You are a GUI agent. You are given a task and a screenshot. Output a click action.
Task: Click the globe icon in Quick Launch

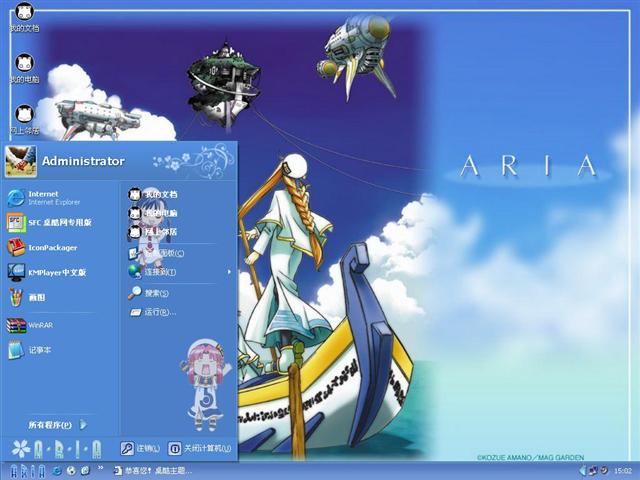click(x=71, y=471)
